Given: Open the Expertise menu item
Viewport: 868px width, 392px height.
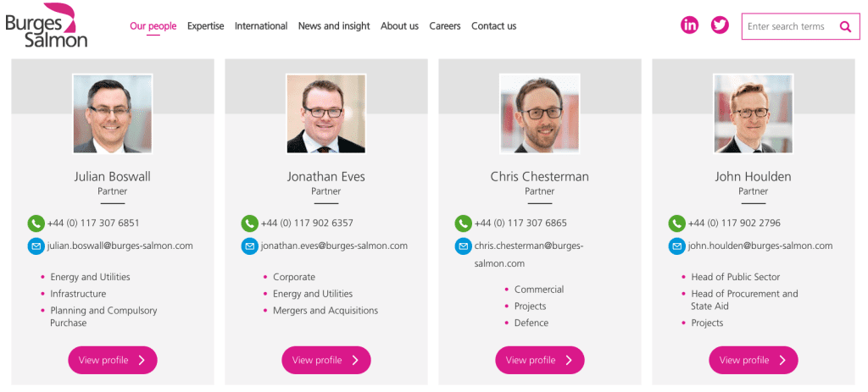Looking at the screenshot, I should (x=205, y=26).
